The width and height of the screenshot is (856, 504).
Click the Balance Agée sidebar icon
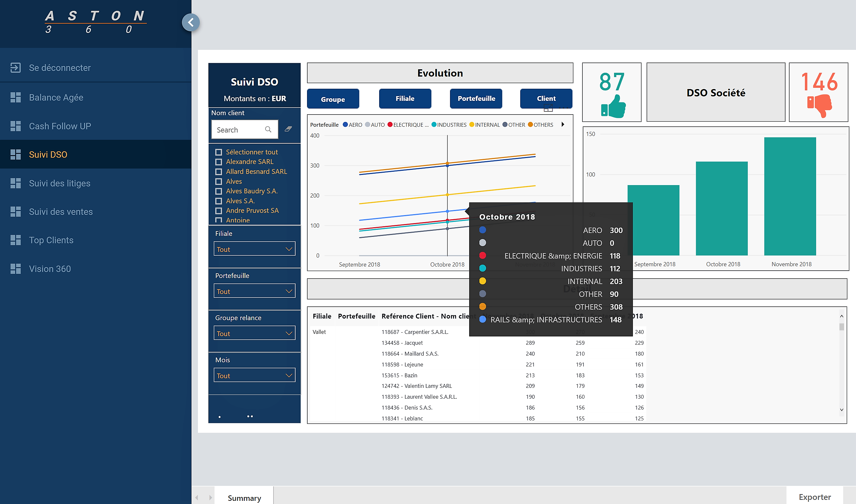pos(16,97)
